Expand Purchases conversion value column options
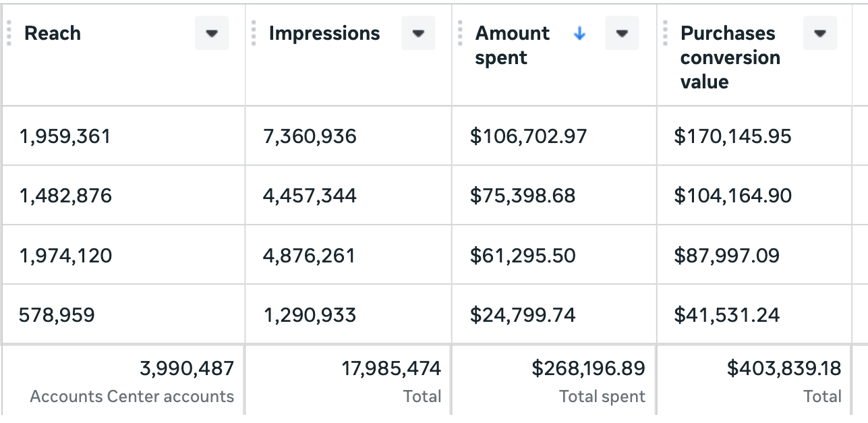Viewport: 868px width, 423px height. pyautogui.click(x=819, y=34)
